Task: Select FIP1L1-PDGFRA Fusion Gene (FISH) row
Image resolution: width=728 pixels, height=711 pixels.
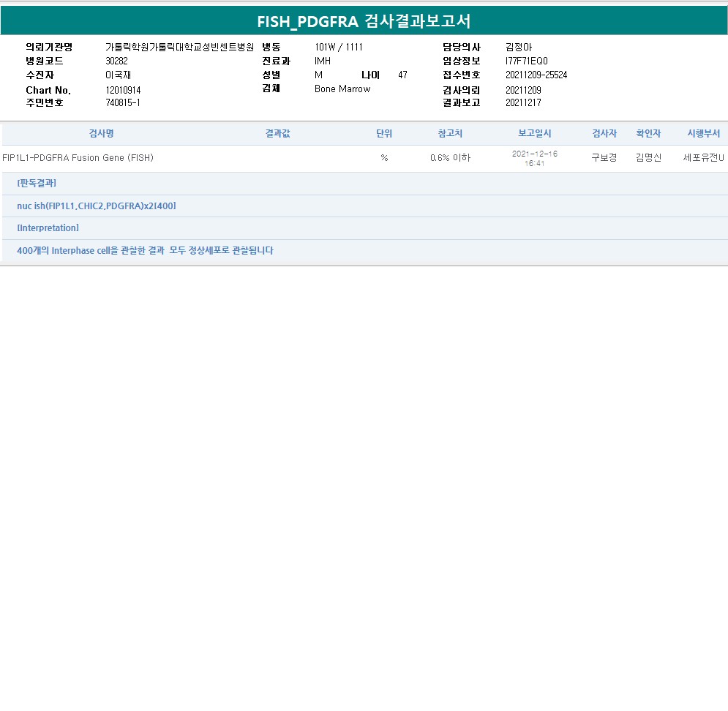Action: pos(364,158)
